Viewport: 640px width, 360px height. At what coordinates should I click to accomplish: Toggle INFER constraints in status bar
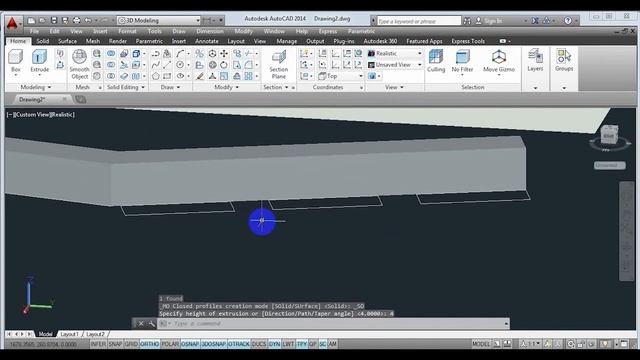coord(98,344)
